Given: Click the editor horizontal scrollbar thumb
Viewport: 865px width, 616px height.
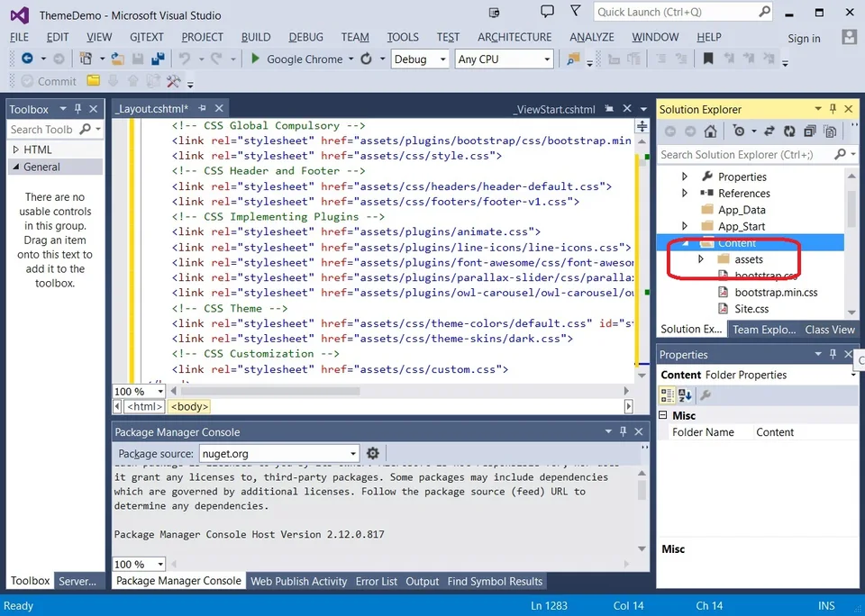Looking at the screenshot, I should point(270,391).
